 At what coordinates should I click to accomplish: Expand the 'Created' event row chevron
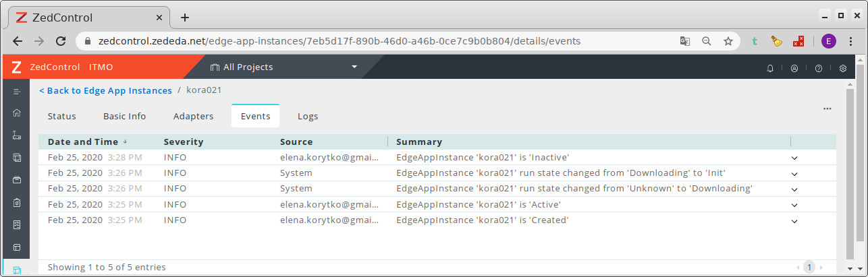click(x=794, y=220)
